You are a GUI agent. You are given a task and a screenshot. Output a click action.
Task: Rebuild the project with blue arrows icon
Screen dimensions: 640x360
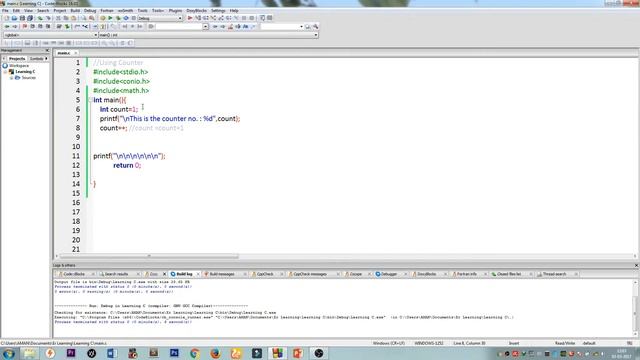[x=126, y=18]
